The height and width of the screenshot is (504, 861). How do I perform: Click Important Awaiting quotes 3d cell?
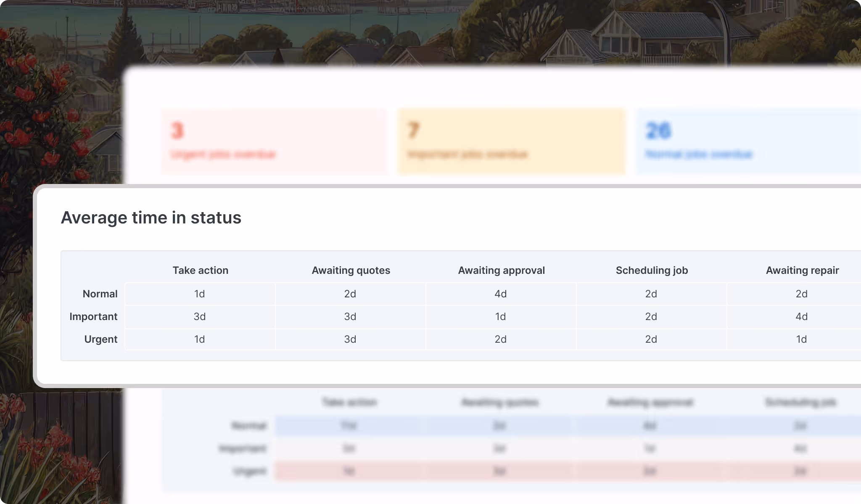coord(350,316)
